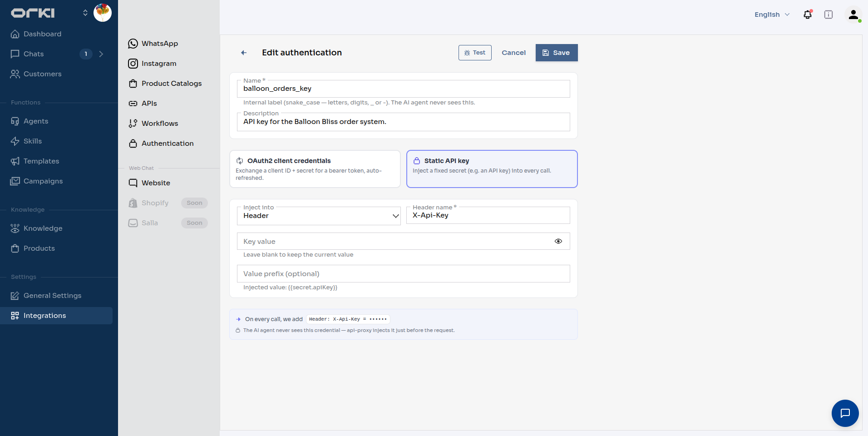Viewport: 868px width, 436px height.
Task: Click the Salla icon
Action: coord(133,223)
